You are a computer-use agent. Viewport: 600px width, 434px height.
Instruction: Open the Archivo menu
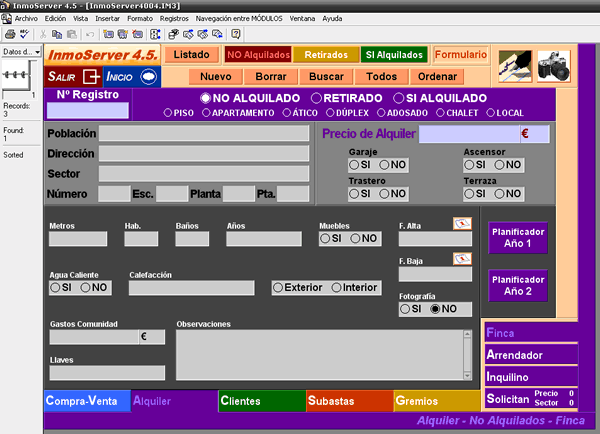[x=26, y=18]
